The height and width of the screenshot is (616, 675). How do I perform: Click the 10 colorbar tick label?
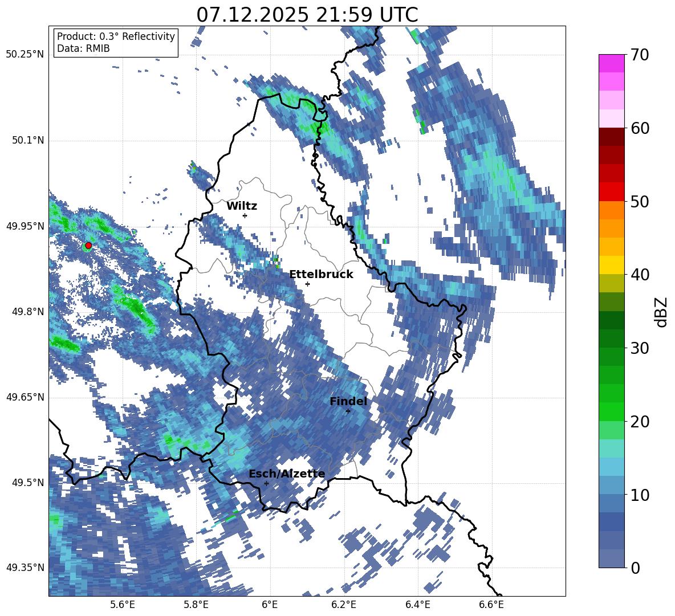point(640,495)
